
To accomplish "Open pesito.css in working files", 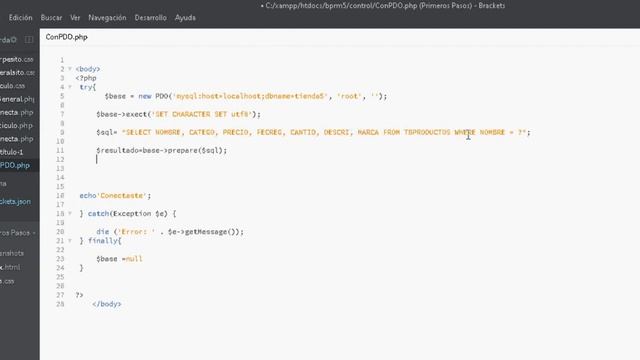I will 17,59.
